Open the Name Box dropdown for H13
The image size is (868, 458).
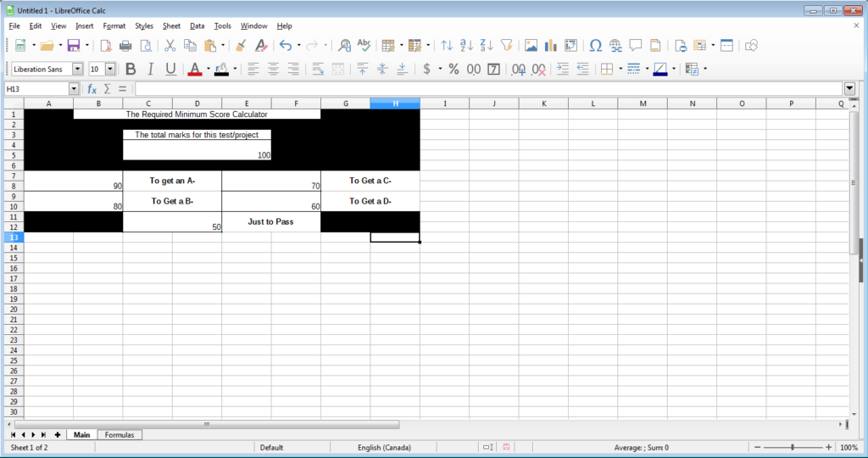click(74, 89)
